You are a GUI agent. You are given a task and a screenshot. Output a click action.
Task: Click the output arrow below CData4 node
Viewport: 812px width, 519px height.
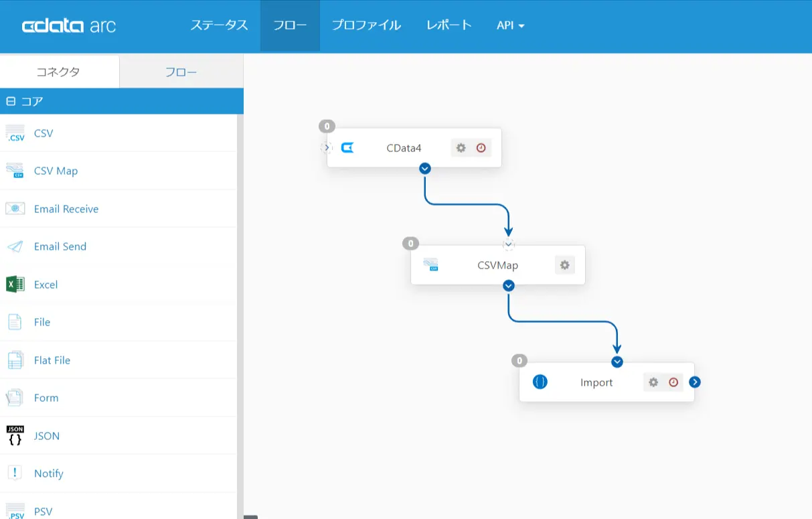pos(424,168)
